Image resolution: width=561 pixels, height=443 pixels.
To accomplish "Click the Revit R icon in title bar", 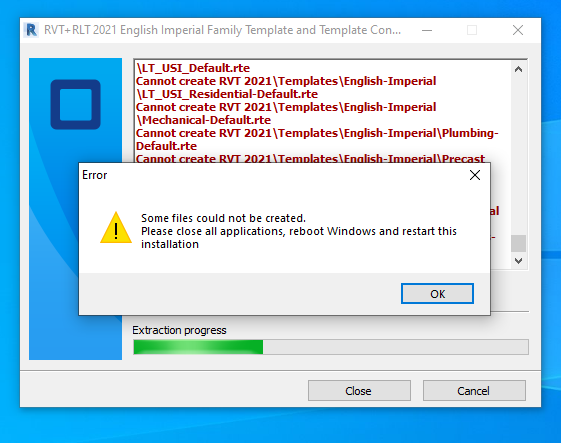I will (31, 30).
